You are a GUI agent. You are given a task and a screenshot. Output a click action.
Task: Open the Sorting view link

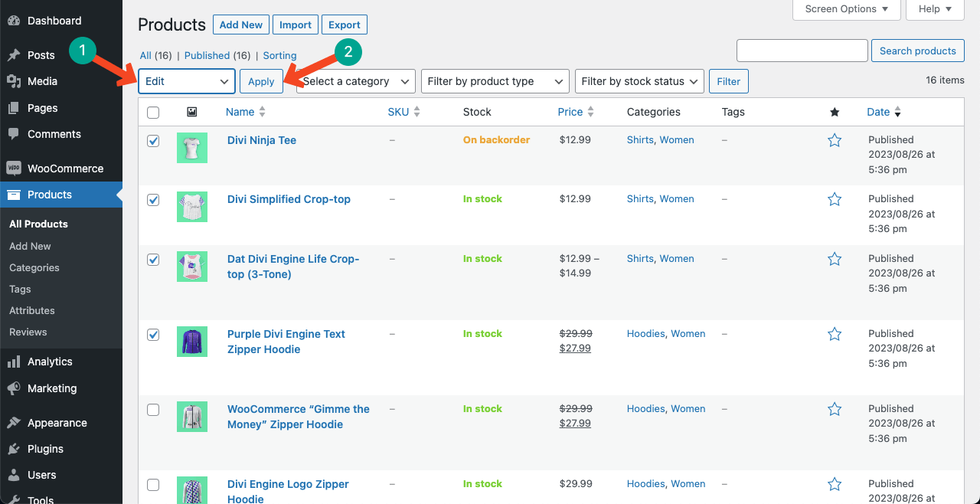click(x=279, y=55)
